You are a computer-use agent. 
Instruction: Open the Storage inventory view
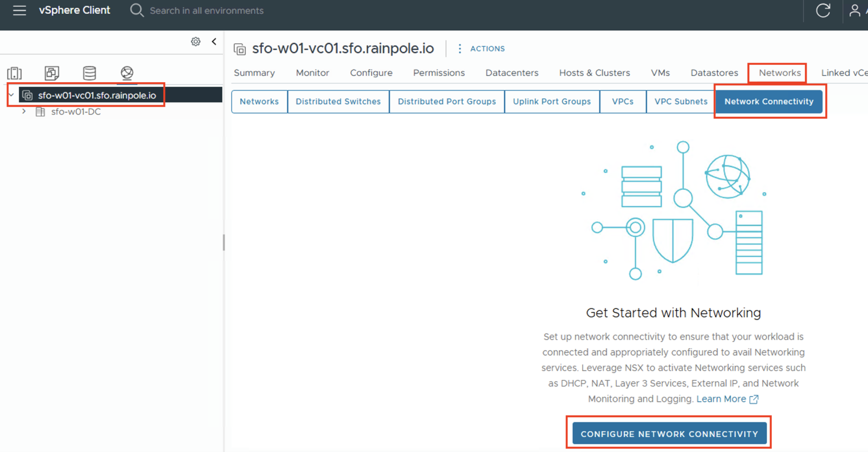pos(89,73)
